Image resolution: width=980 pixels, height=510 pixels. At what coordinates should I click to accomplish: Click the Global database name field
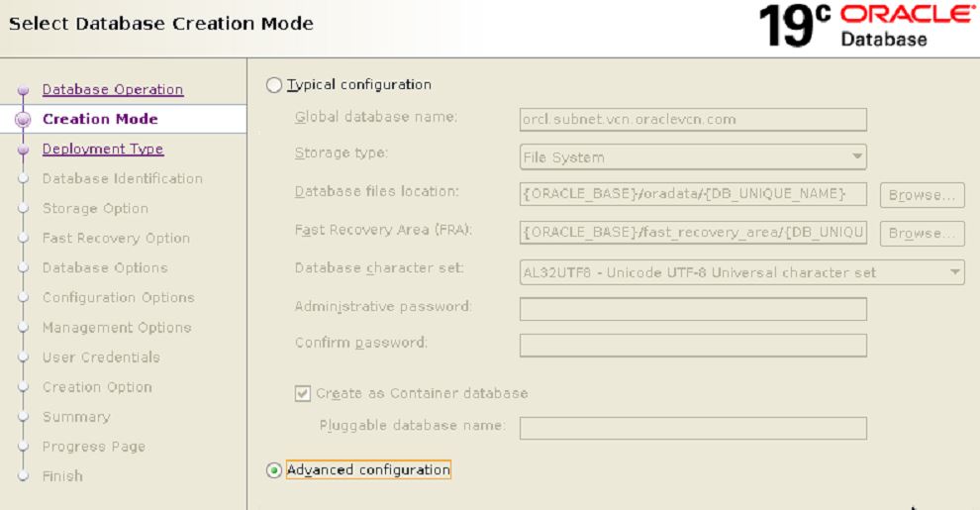click(x=693, y=120)
